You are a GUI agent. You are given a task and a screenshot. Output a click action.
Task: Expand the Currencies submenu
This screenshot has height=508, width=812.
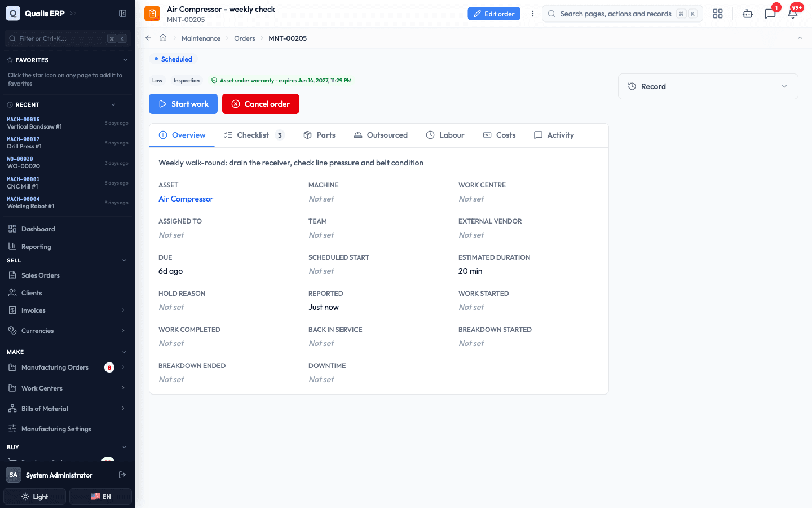click(x=123, y=330)
